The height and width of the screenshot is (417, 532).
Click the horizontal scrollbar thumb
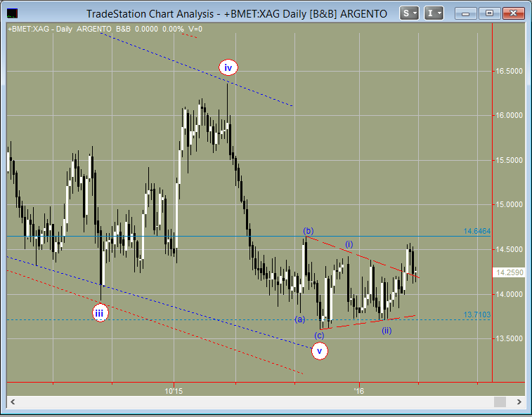point(500,402)
